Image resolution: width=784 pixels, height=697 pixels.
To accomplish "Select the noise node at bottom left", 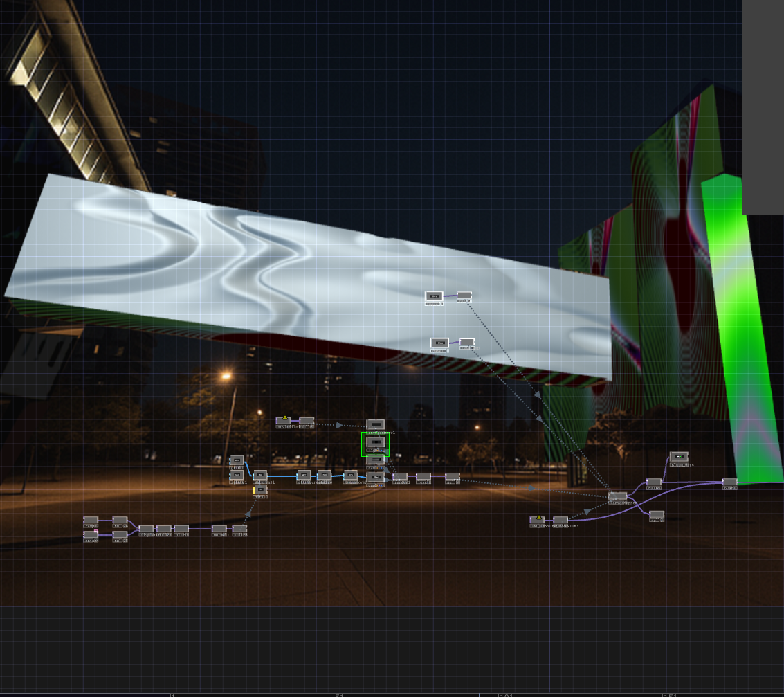I will 91,534.
